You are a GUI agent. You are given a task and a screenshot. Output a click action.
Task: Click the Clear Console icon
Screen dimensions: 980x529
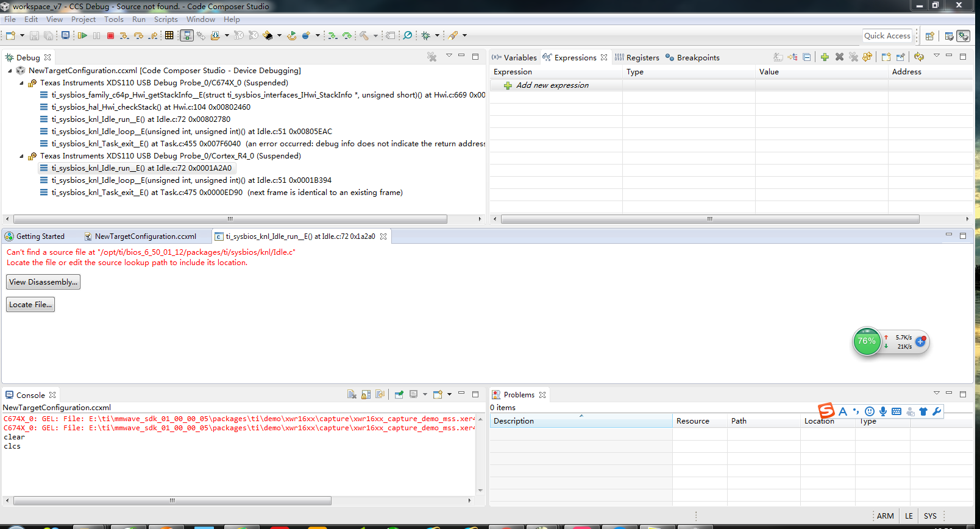tap(352, 394)
